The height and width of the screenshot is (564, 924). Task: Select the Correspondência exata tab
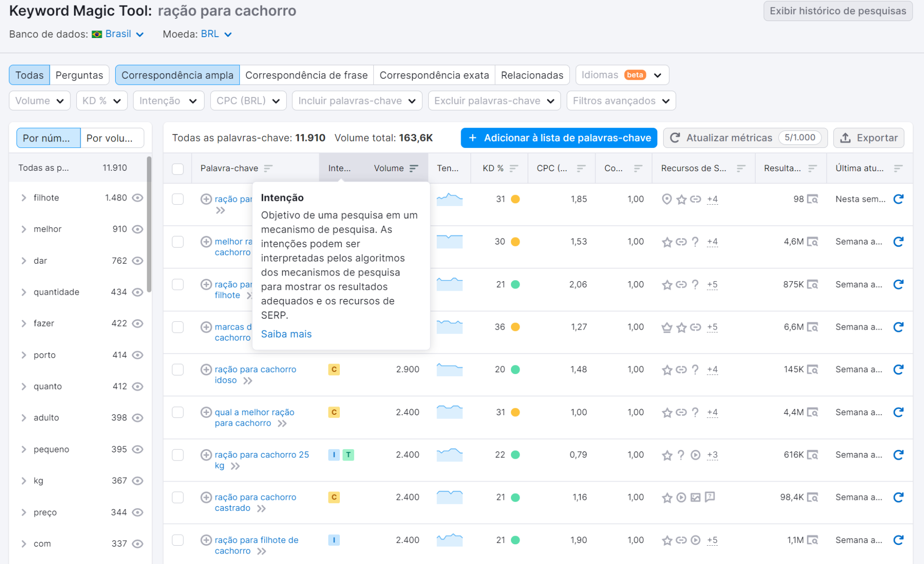434,75
